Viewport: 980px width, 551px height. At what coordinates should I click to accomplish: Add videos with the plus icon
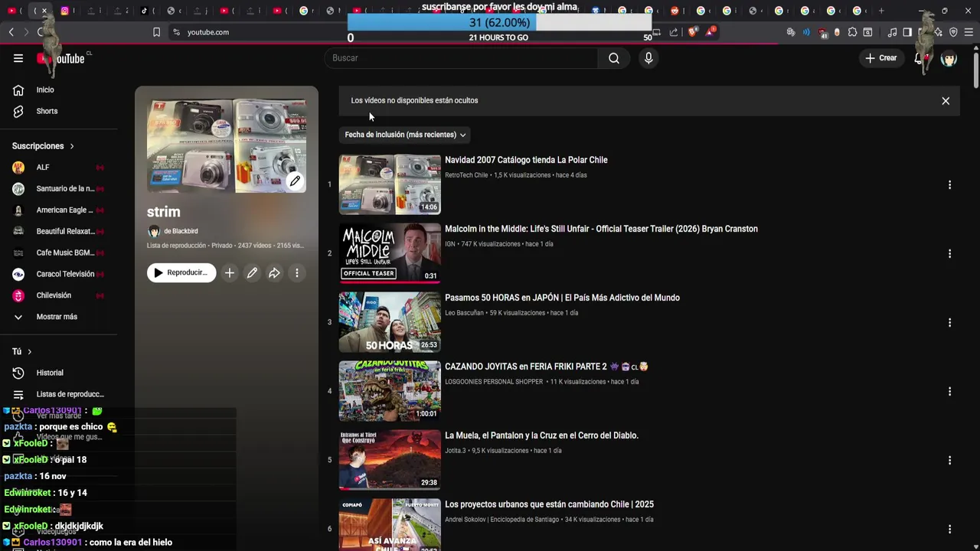pos(230,273)
